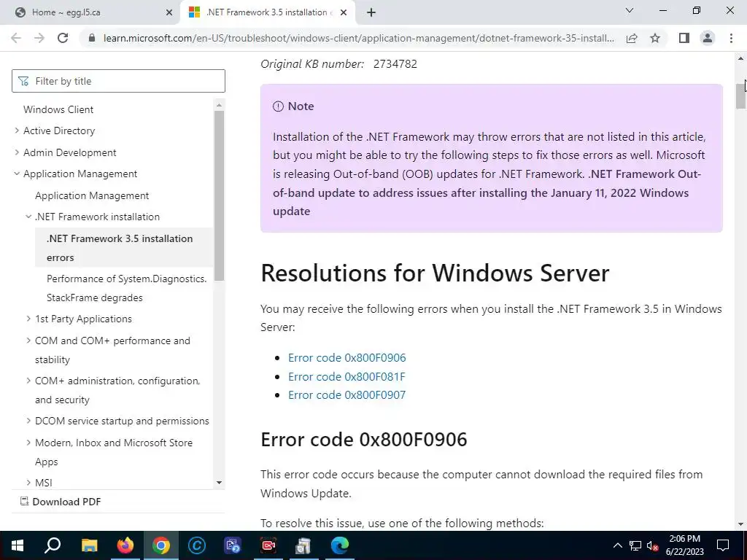Click the address bar URL
Screen dimensions: 747x560
pyautogui.click(x=358, y=38)
